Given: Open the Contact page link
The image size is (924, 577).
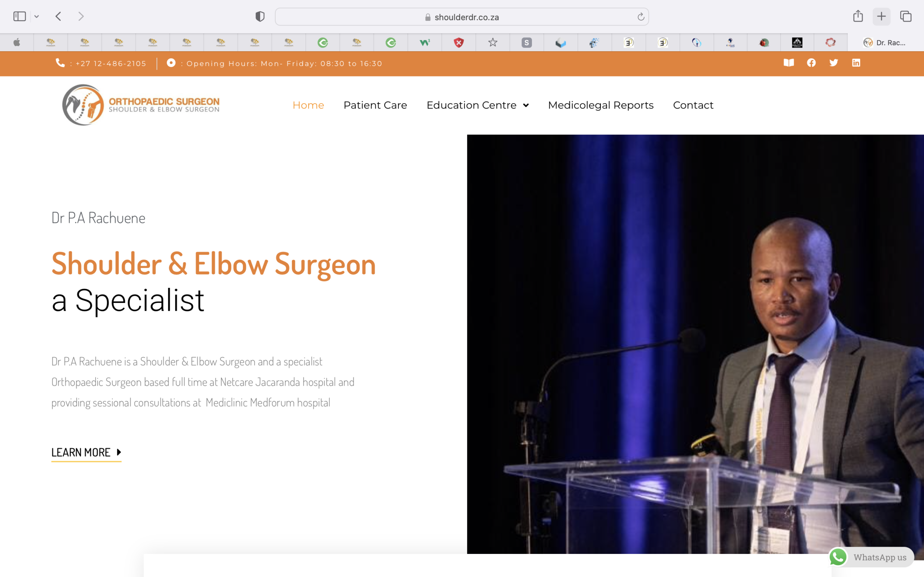Looking at the screenshot, I should (x=693, y=105).
